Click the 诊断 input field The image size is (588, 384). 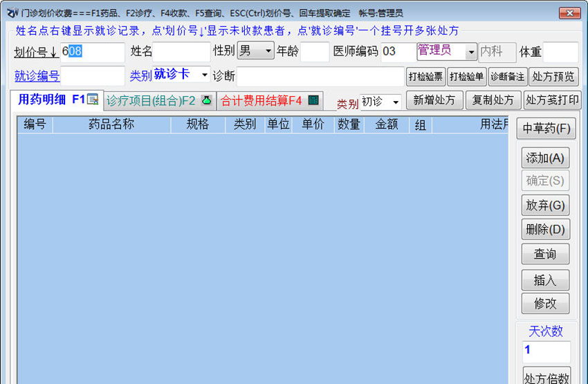point(320,77)
